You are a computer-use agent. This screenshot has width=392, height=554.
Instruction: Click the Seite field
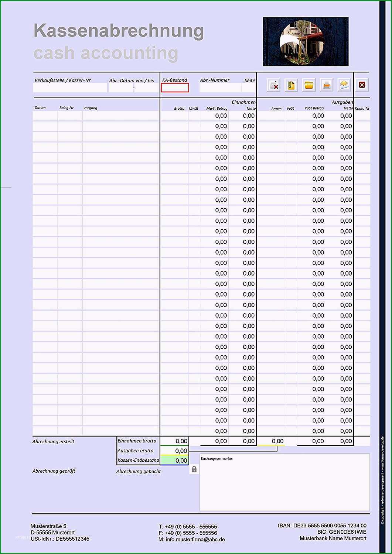(249, 88)
